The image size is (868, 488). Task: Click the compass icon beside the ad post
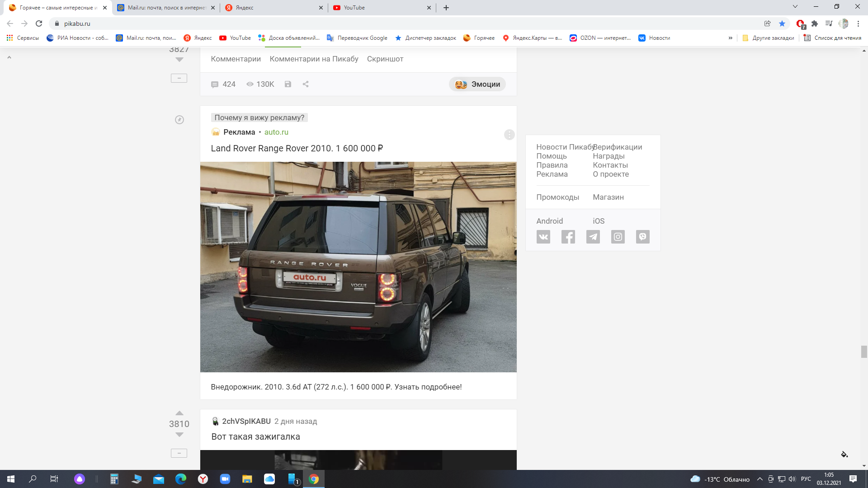coord(179,120)
